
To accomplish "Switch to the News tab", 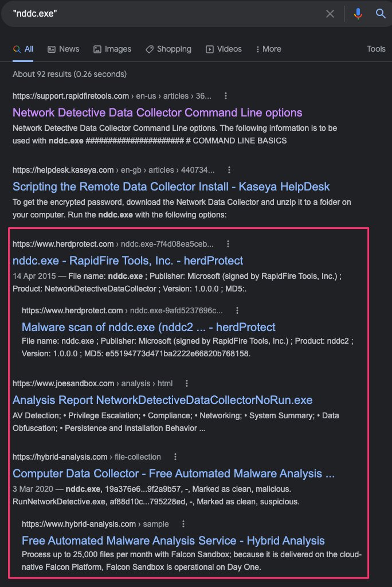I will (x=64, y=49).
